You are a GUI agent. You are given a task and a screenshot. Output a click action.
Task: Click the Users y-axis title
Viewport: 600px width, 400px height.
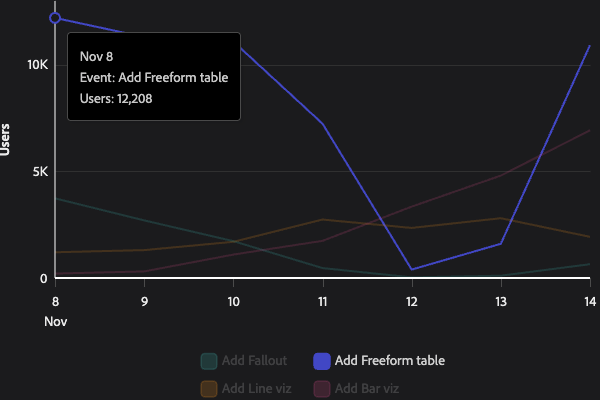point(7,139)
